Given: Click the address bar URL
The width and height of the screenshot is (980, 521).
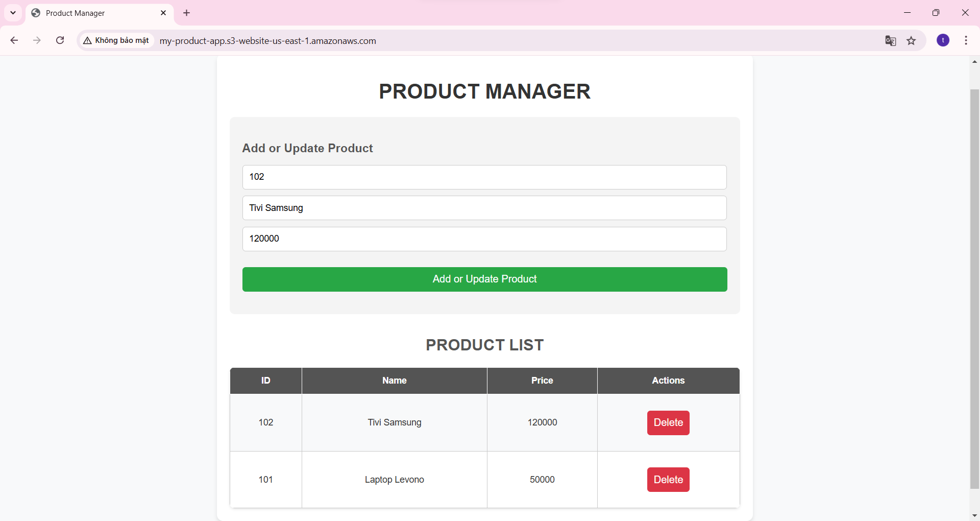Looking at the screenshot, I should click(267, 41).
